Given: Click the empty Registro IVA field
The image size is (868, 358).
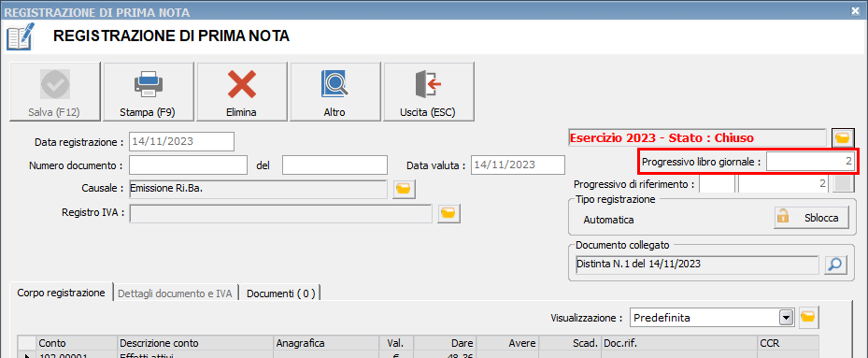Looking at the screenshot, I should click(x=280, y=213).
